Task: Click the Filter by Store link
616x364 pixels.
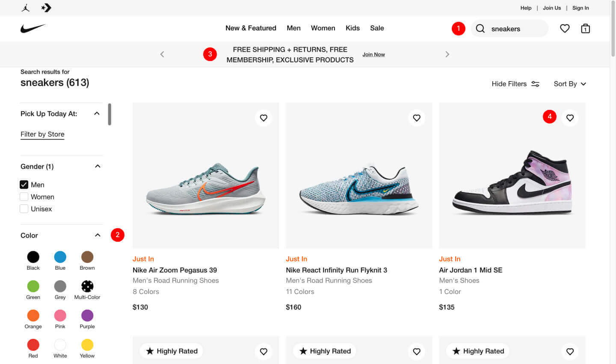Action: [42, 135]
